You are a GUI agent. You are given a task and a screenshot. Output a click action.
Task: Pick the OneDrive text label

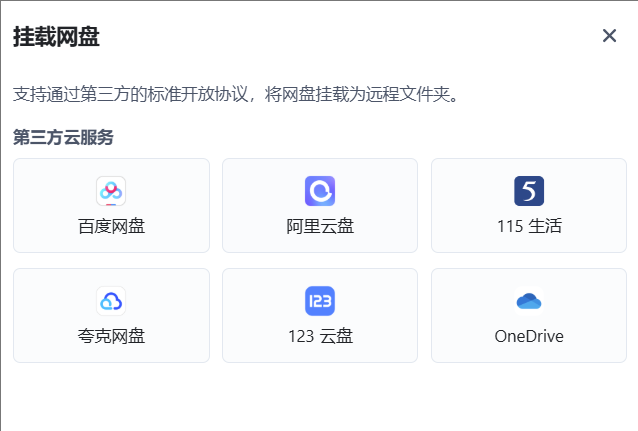point(528,336)
